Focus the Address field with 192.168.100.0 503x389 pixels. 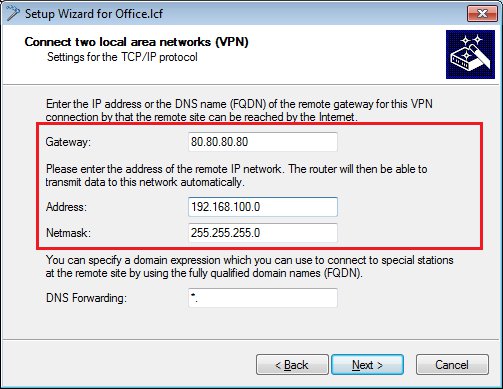(x=263, y=207)
